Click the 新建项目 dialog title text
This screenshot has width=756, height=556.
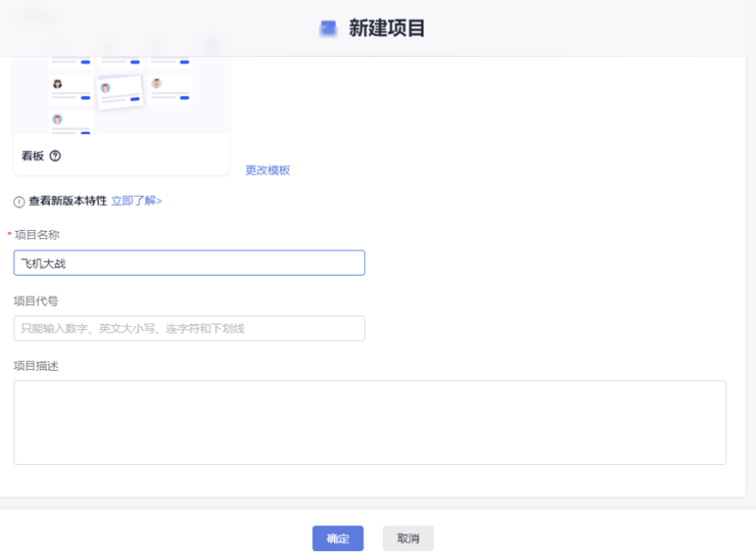pyautogui.click(x=387, y=28)
